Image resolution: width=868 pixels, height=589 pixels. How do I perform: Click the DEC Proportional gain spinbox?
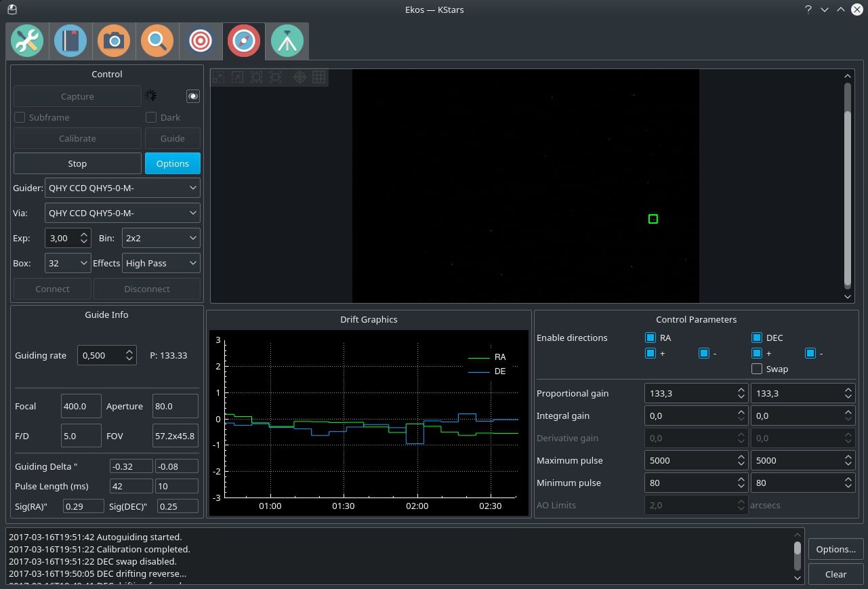(803, 393)
